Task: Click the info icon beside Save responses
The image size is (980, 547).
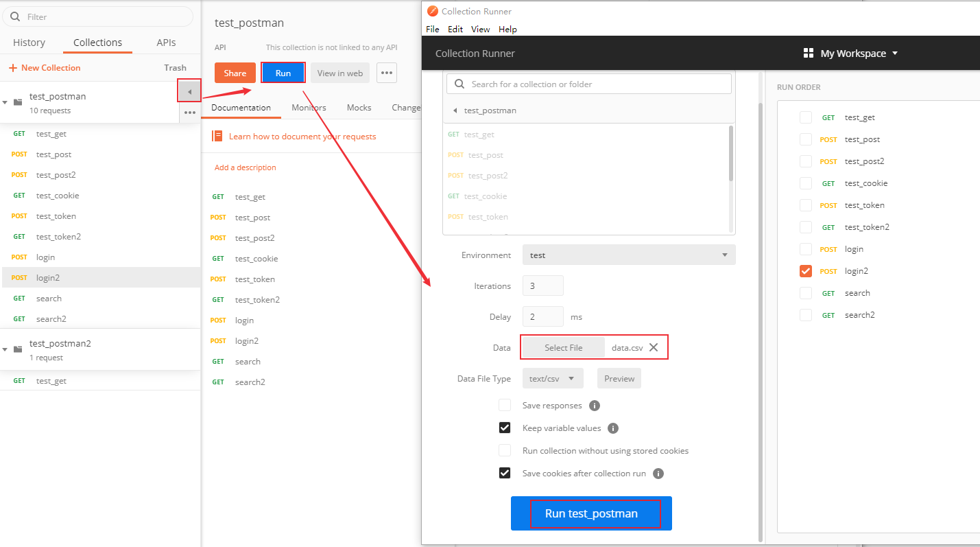Action: [x=595, y=406]
